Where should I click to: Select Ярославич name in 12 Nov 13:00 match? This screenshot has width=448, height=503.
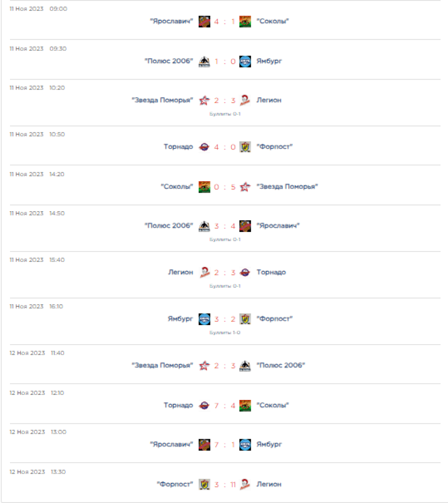[171, 444]
